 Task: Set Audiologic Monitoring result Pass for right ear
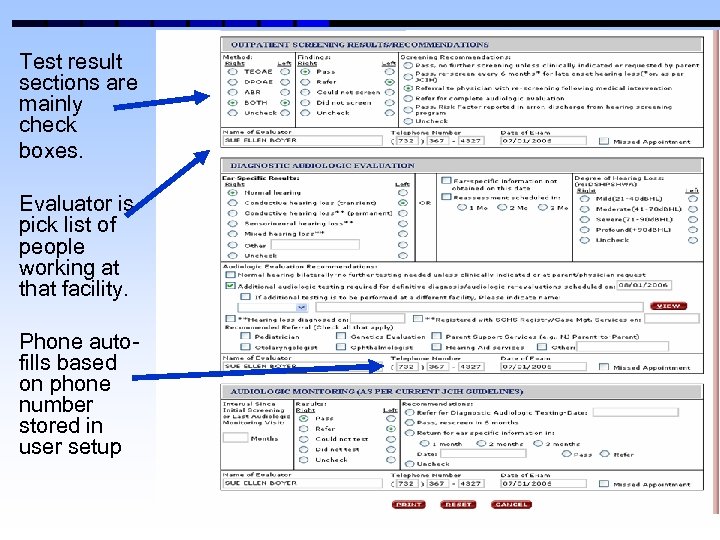303,418
